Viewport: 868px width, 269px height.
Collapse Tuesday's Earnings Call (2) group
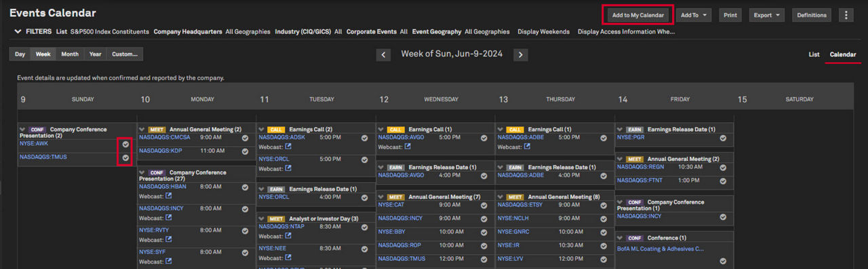click(x=261, y=129)
